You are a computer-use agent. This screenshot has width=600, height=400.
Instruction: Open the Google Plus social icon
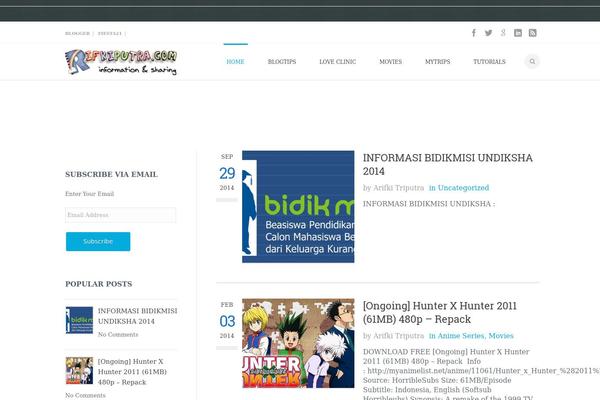pyautogui.click(x=503, y=33)
